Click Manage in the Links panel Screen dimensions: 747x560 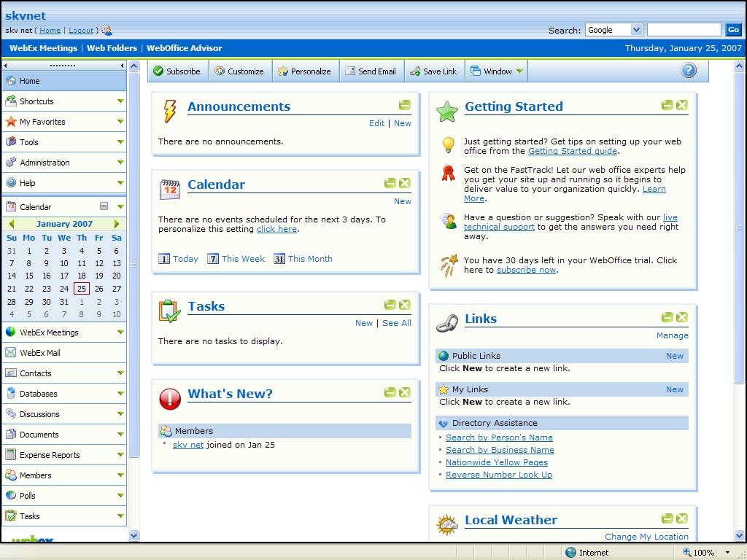point(672,335)
